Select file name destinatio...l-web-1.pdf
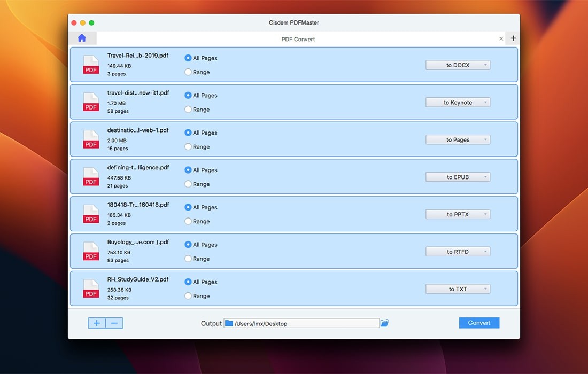This screenshot has height=374, width=588. coord(138,130)
